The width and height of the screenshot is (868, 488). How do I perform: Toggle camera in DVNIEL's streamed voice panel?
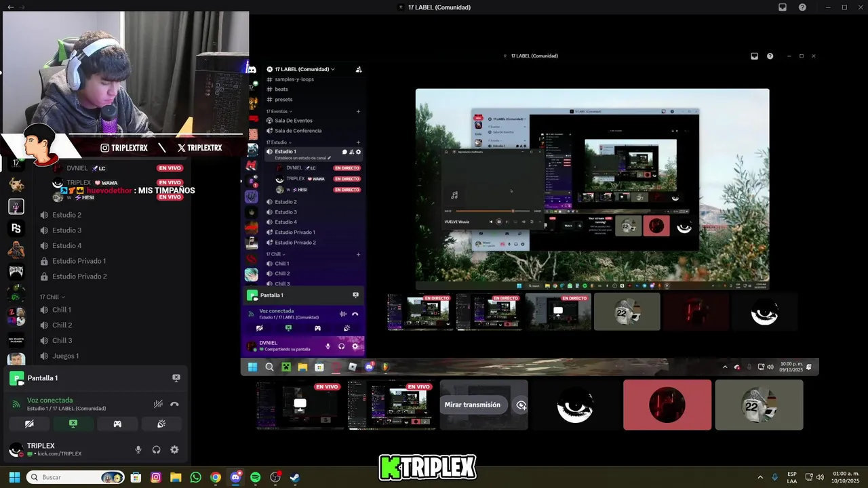[259, 328]
